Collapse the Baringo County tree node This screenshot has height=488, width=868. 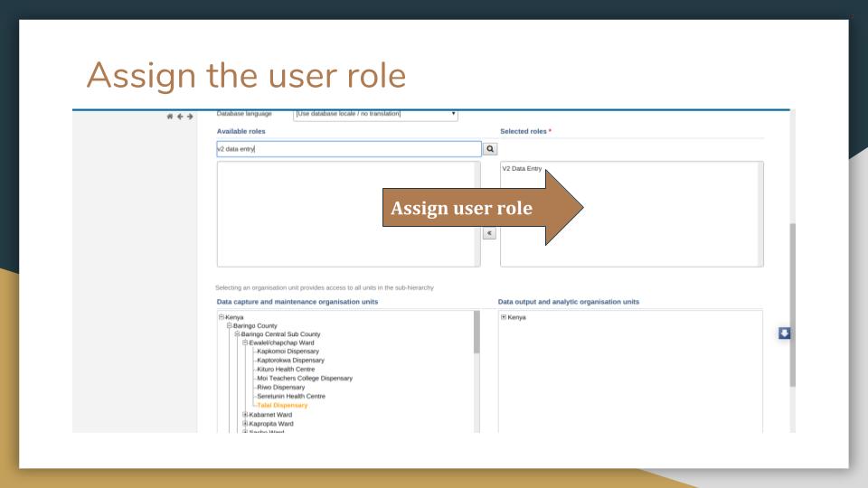coord(229,325)
